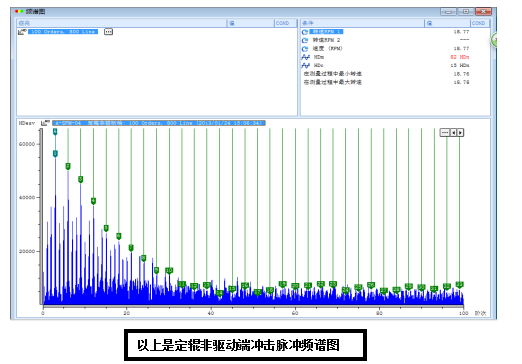Click the ellipsis button beside 100 Orders entry

coord(108,32)
